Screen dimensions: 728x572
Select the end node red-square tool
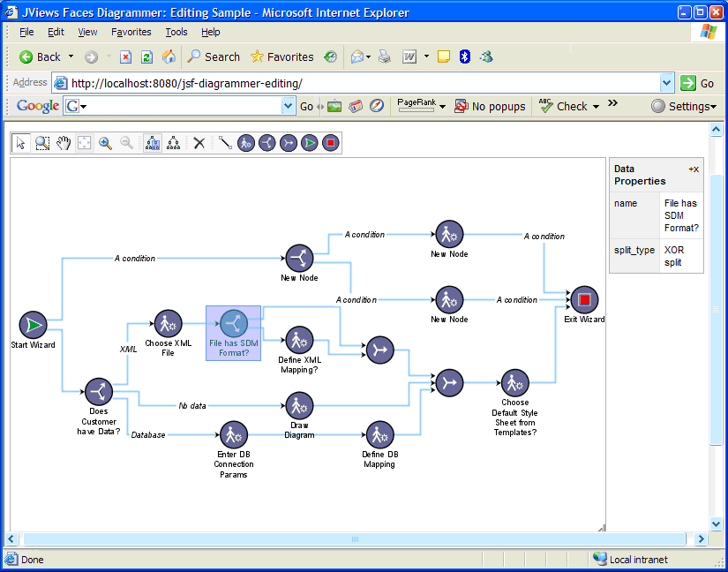330,143
